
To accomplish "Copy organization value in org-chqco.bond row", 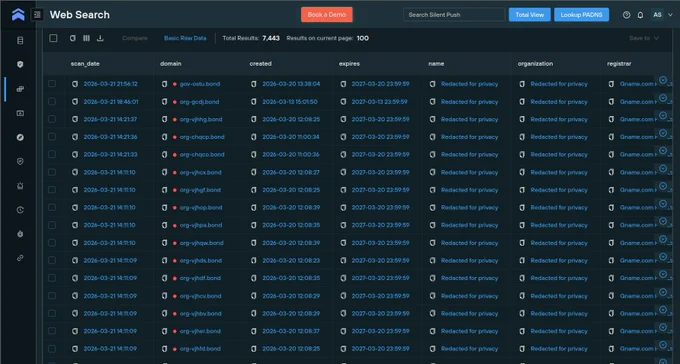I will pyautogui.click(x=522, y=154).
